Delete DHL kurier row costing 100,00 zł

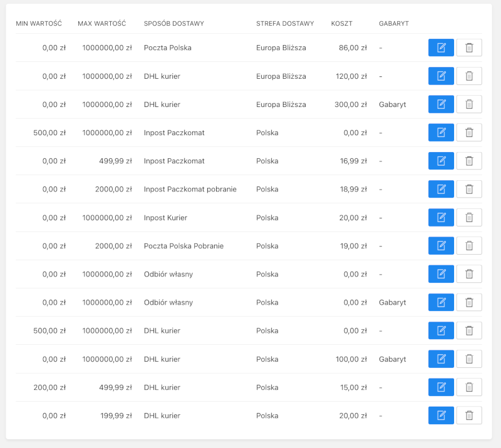pyautogui.click(x=469, y=359)
